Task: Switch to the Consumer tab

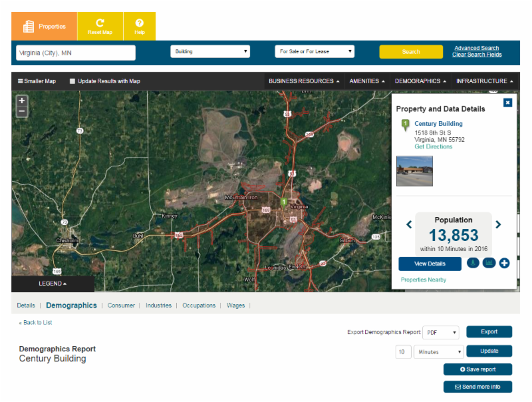Action: pos(122,305)
